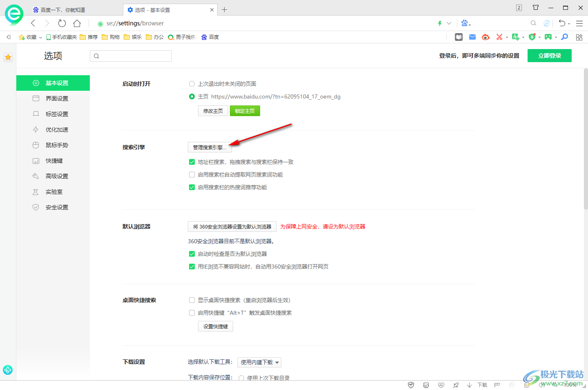Click the 管理搜索引擎 button
Image resolution: width=588 pixels, height=390 pixels.
210,147
